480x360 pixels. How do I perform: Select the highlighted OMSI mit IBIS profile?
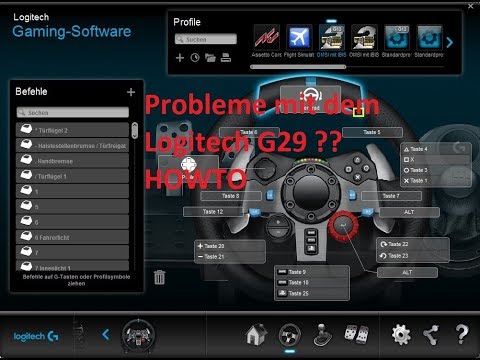(x=331, y=37)
